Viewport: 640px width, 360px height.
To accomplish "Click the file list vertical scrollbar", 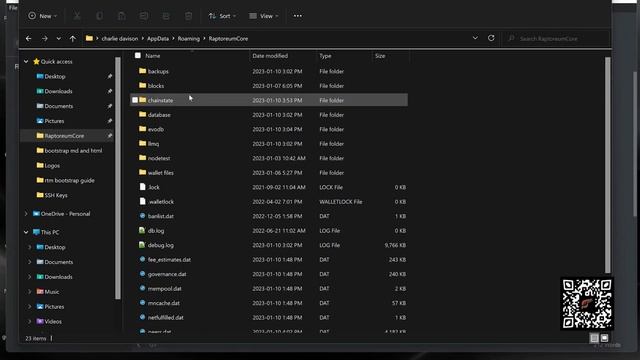I will click(x=607, y=165).
